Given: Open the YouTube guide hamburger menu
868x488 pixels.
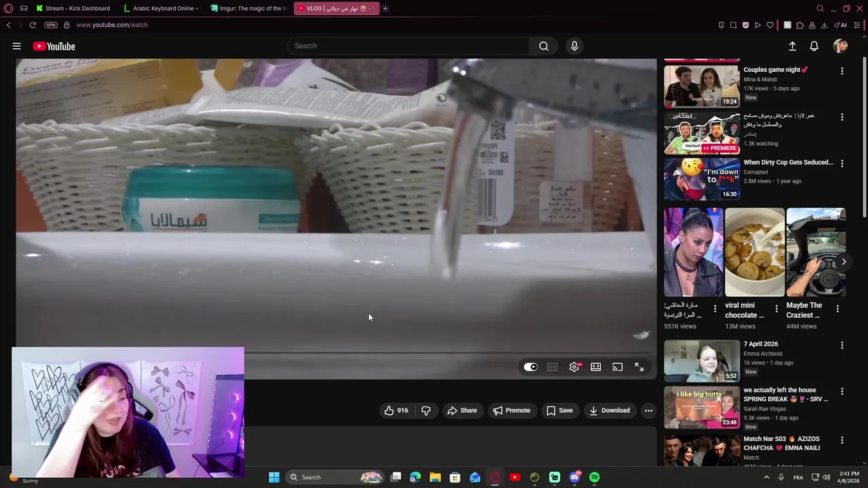Looking at the screenshot, I should click(x=16, y=46).
